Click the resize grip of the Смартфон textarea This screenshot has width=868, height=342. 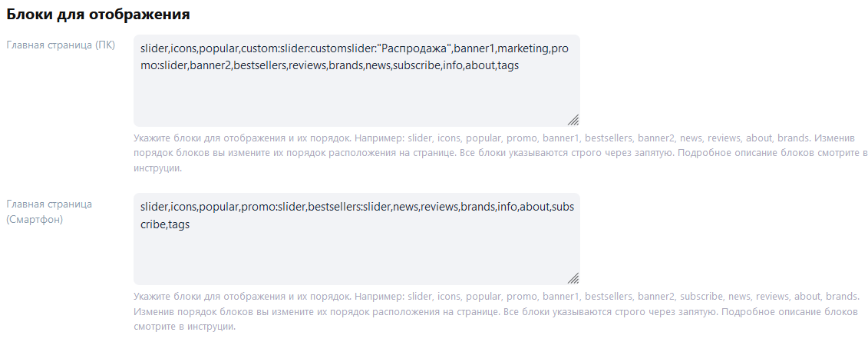coord(573,277)
